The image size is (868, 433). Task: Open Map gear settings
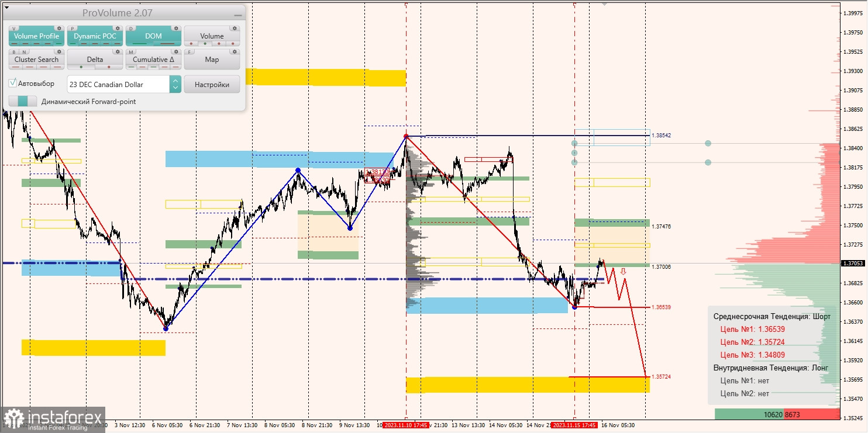[x=234, y=51]
